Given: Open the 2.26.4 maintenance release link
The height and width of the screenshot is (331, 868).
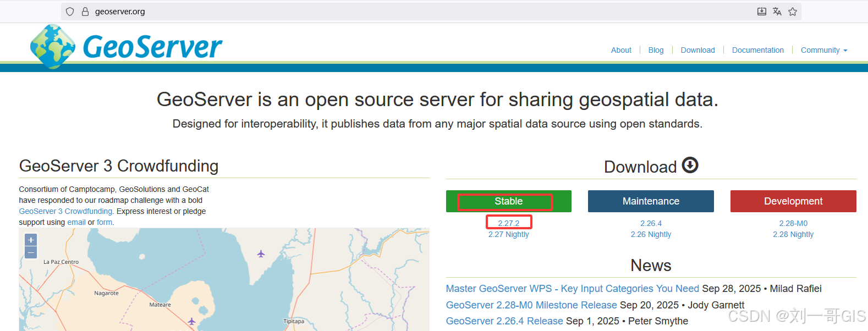Looking at the screenshot, I should pos(651,223).
